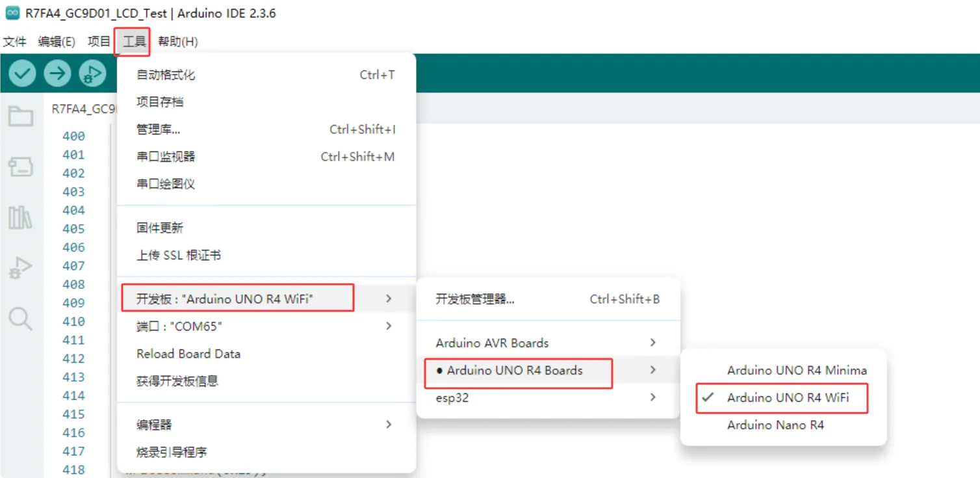
Task: Click line number 415 in gutter
Action: (73, 414)
